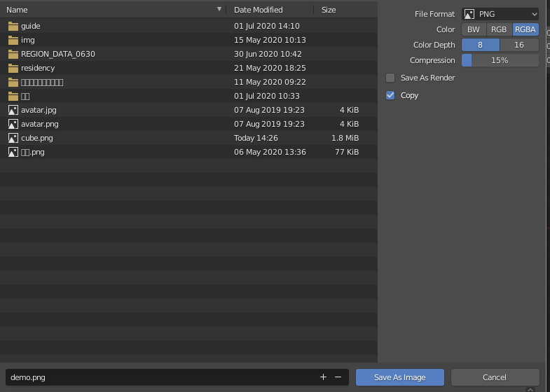The height and width of the screenshot is (392, 550).
Task: Select folder icon dated 01 Jul 2020 10:33
Action: [13, 97]
